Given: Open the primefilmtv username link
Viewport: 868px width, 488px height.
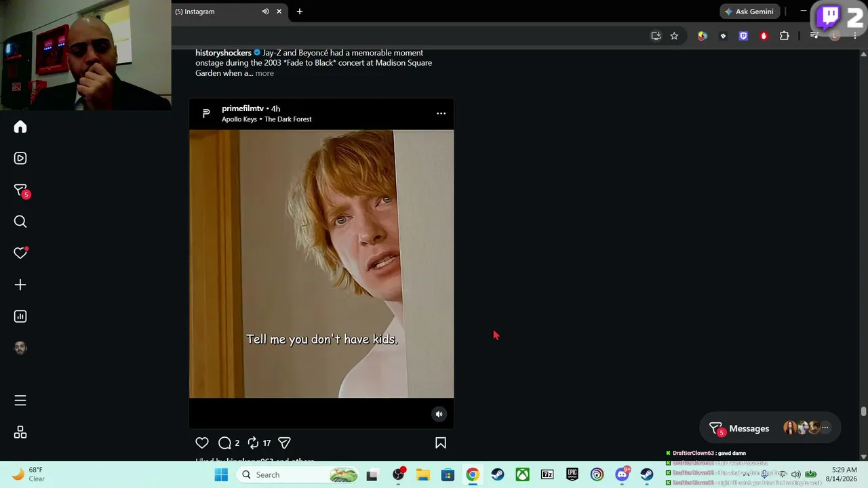Looking at the screenshot, I should [x=243, y=108].
